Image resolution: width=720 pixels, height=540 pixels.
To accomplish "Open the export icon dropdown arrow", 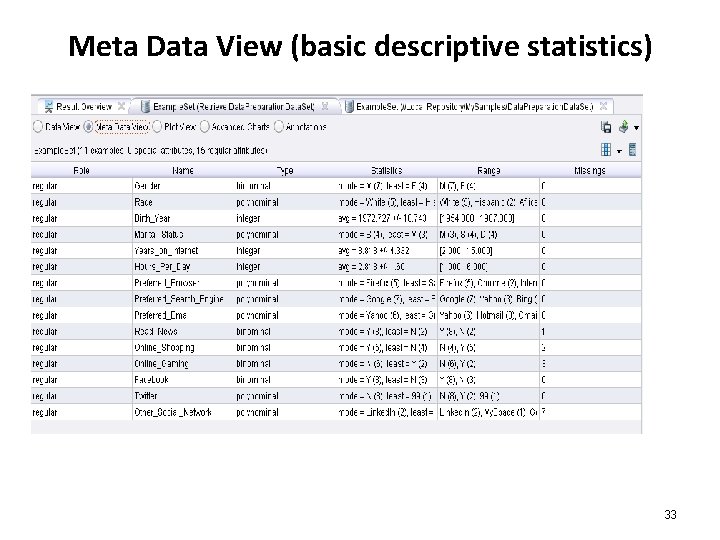I will click(x=636, y=128).
